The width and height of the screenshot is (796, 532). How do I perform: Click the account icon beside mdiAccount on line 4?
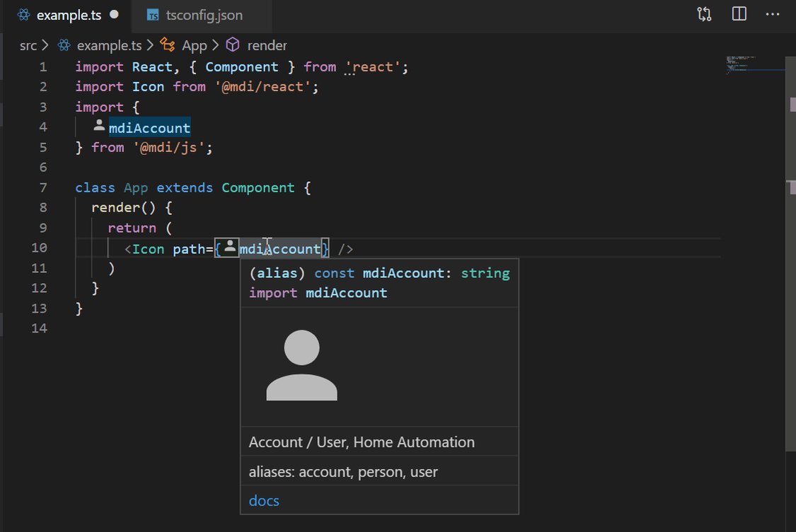coord(99,125)
